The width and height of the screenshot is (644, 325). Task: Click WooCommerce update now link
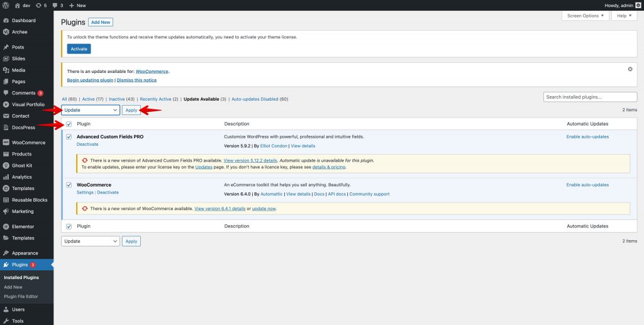[264, 209]
